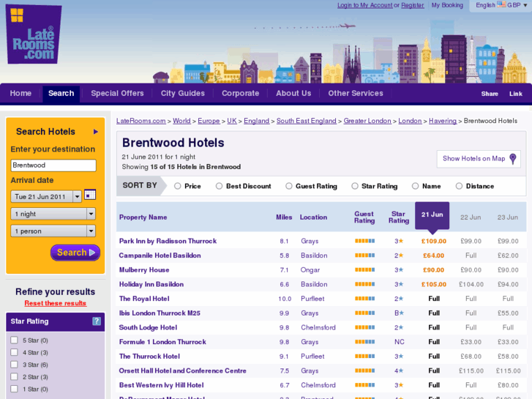Sort results by Best Discount
This screenshot has height=399, width=532.
point(220,186)
